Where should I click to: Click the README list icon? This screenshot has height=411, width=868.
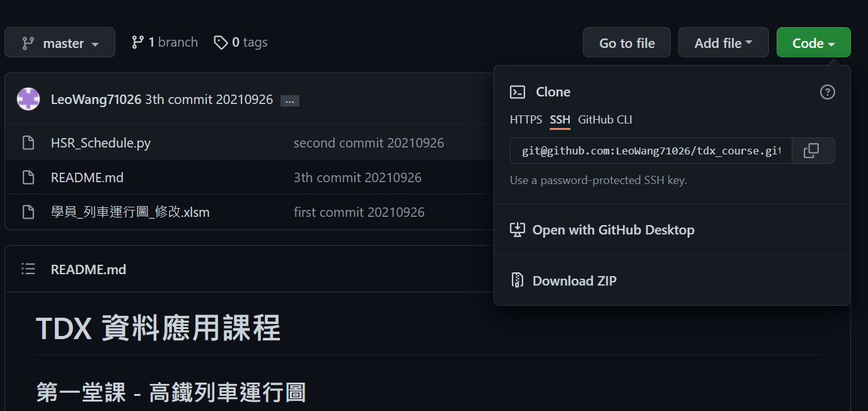click(28, 269)
